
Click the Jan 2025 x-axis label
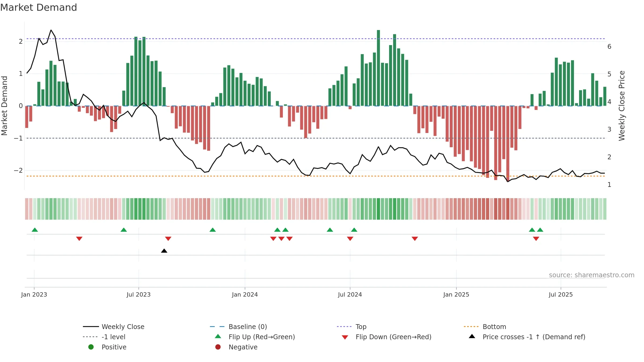tap(456, 295)
